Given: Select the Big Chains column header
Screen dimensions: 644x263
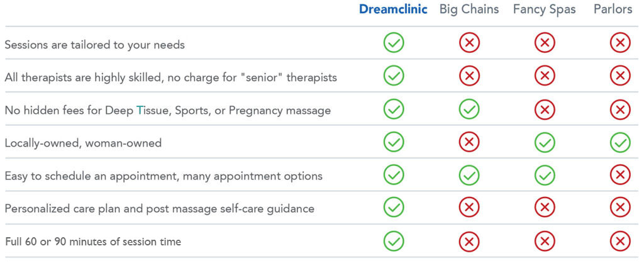Looking at the screenshot, I should pyautogui.click(x=469, y=9).
